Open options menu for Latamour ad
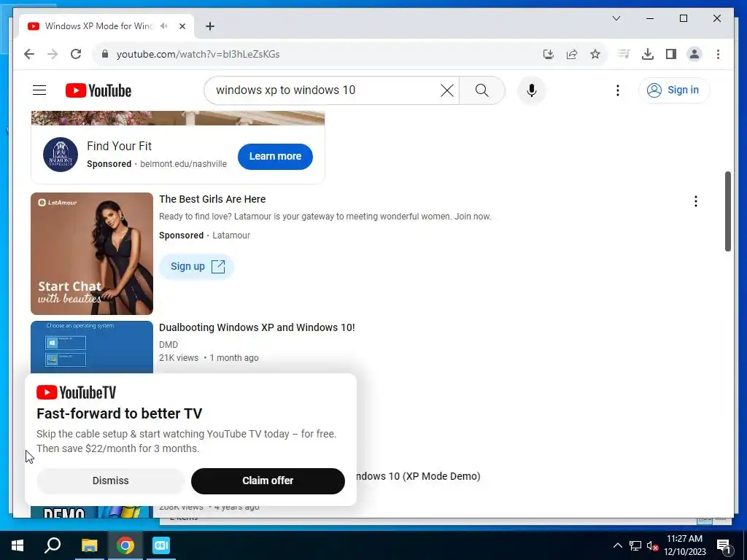747x560 pixels. click(x=695, y=201)
